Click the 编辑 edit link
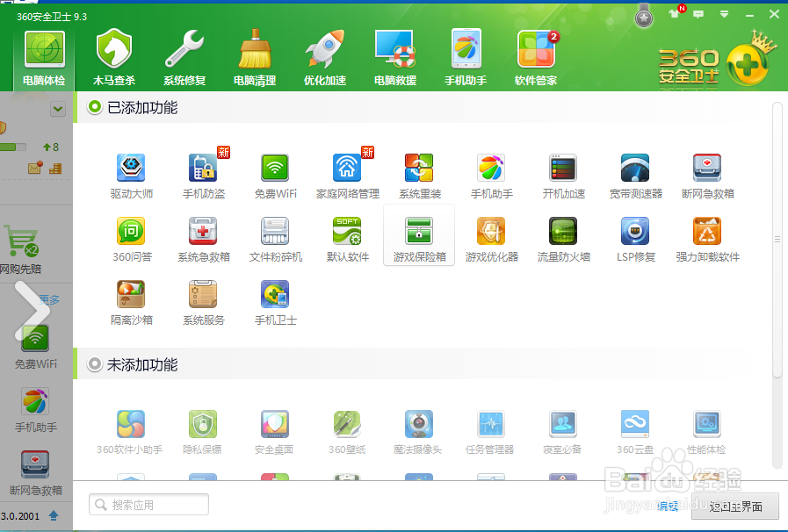 coord(668,507)
